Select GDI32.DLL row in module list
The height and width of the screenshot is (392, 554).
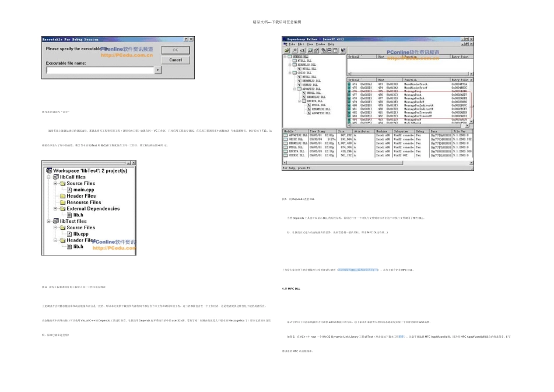coord(377,139)
